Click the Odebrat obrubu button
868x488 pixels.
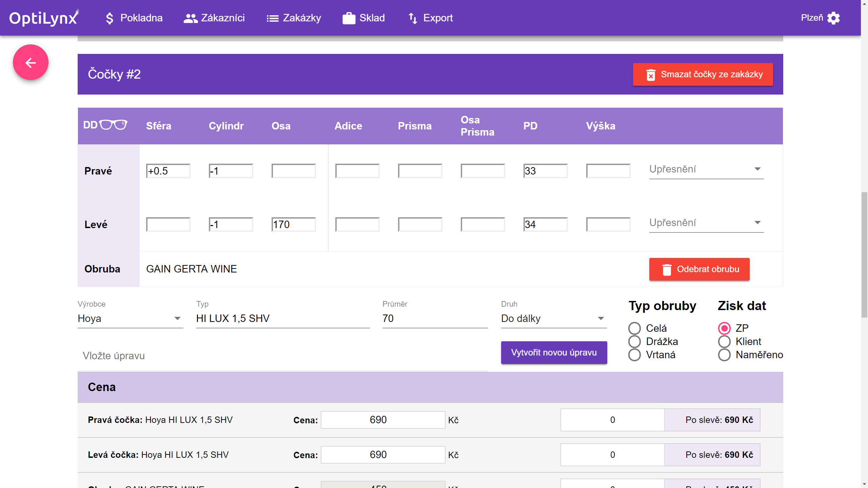[699, 269]
